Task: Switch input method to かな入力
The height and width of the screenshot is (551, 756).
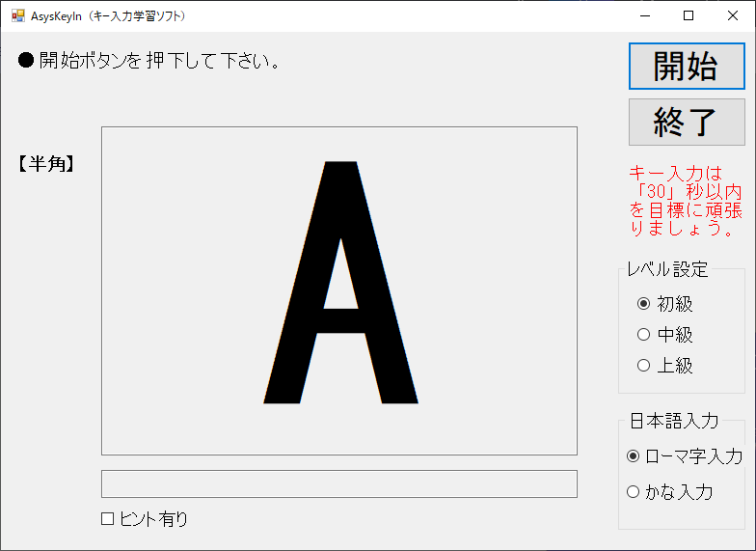Action: click(634, 492)
